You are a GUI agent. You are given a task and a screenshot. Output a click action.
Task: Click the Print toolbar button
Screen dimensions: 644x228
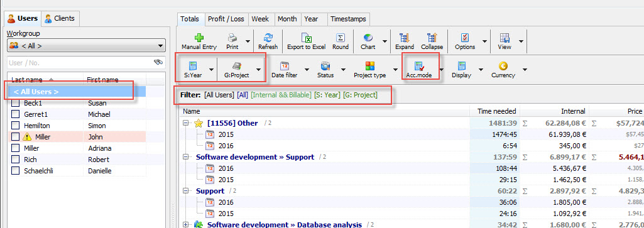[x=232, y=41]
